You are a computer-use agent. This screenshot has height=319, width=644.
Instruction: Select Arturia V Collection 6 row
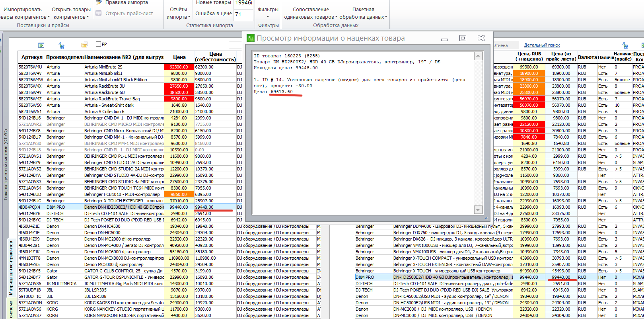pyautogui.click(x=124, y=112)
